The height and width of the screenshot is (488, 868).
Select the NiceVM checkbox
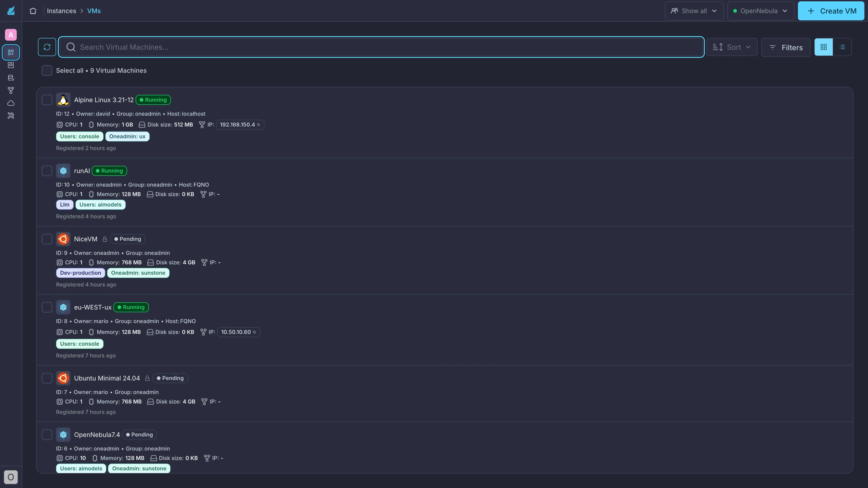point(47,239)
